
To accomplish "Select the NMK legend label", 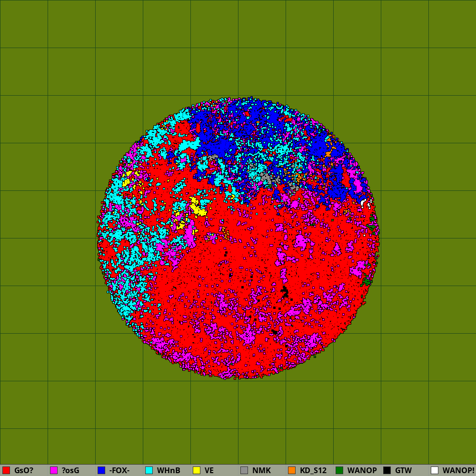I will (x=261, y=470).
